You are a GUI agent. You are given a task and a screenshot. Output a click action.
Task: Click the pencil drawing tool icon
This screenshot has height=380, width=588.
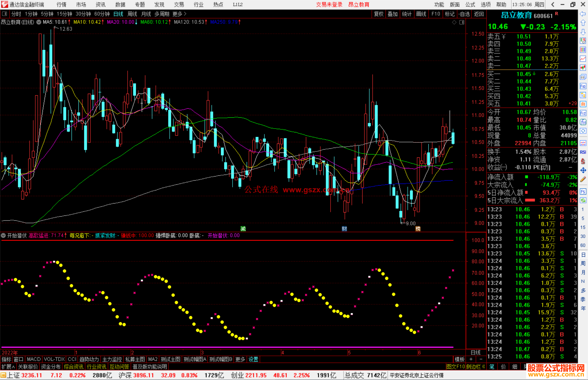coord(583,179)
